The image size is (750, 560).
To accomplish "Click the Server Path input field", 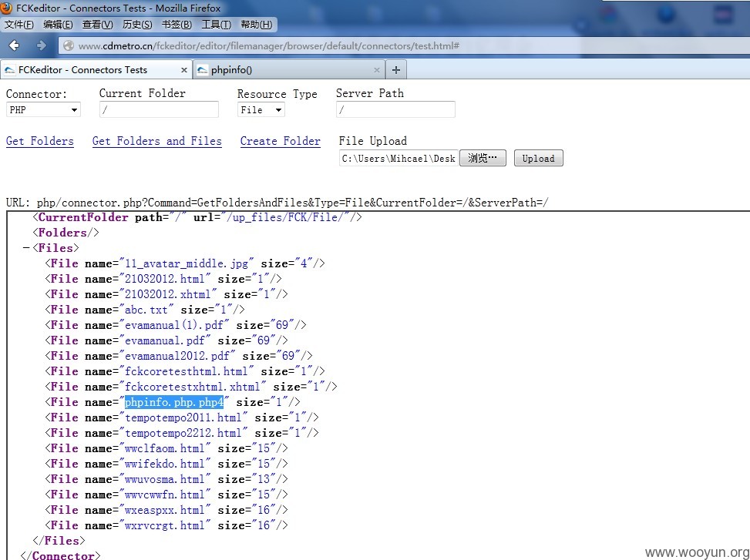I will click(395, 109).
